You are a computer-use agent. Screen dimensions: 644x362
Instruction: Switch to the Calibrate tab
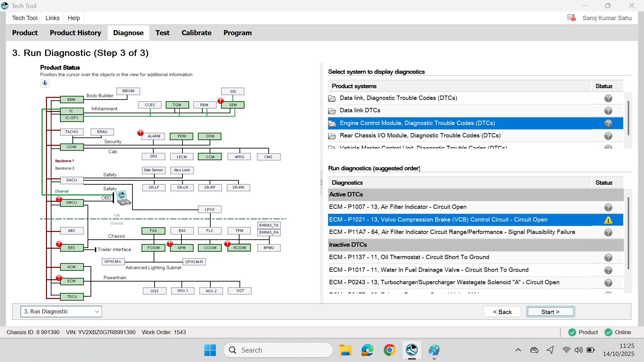[196, 33]
